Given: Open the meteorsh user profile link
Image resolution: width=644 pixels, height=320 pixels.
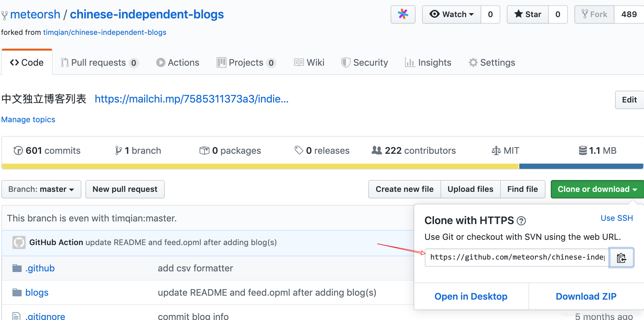Looking at the screenshot, I should click(x=35, y=14).
